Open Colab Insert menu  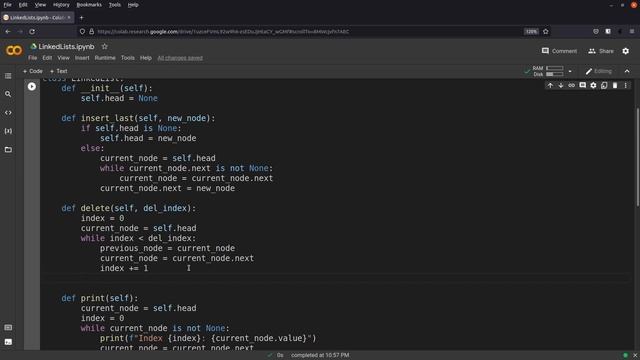point(82,58)
